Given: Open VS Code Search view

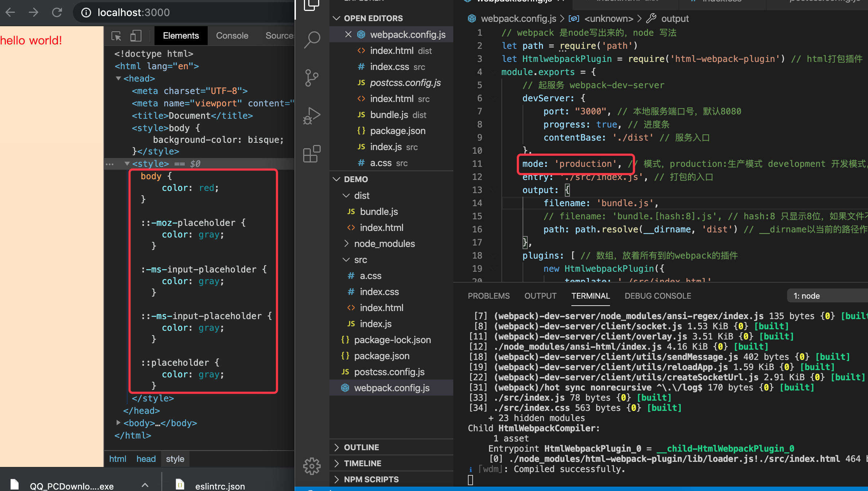Looking at the screenshot, I should click(312, 39).
